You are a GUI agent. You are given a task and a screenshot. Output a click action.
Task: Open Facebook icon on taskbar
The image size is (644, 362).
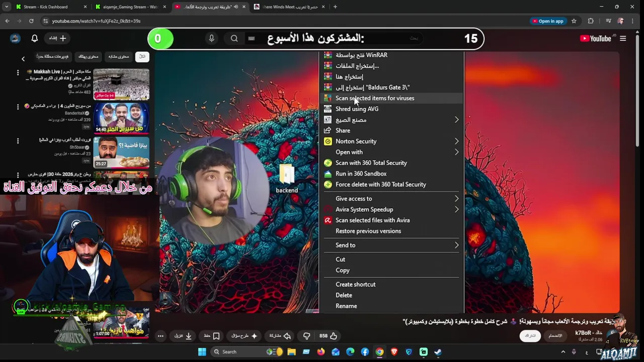click(365, 352)
